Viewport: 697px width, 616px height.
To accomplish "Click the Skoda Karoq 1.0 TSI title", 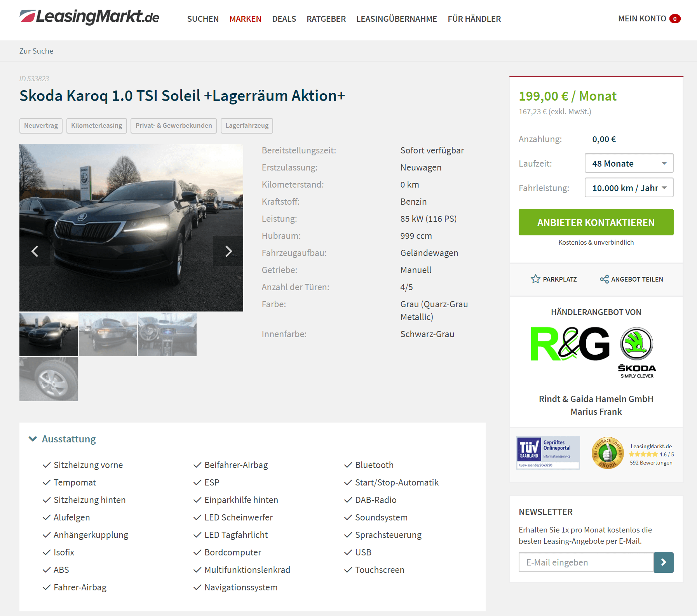I will click(x=182, y=96).
